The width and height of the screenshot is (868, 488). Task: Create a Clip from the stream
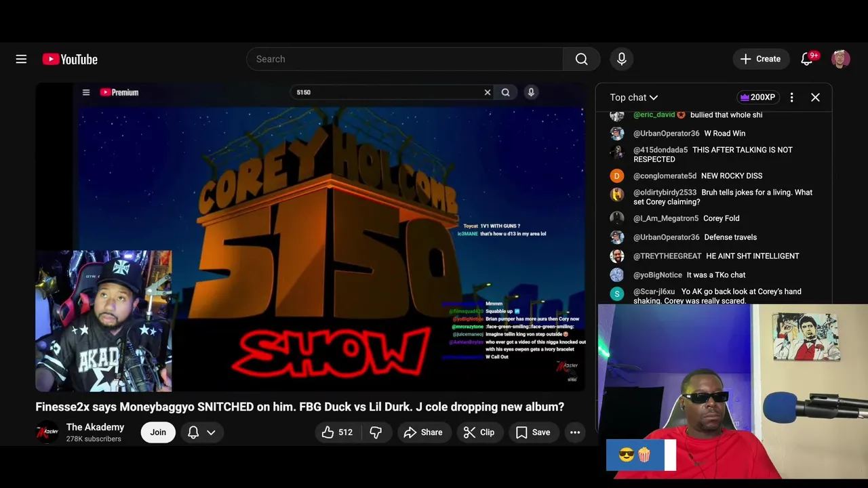[479, 432]
